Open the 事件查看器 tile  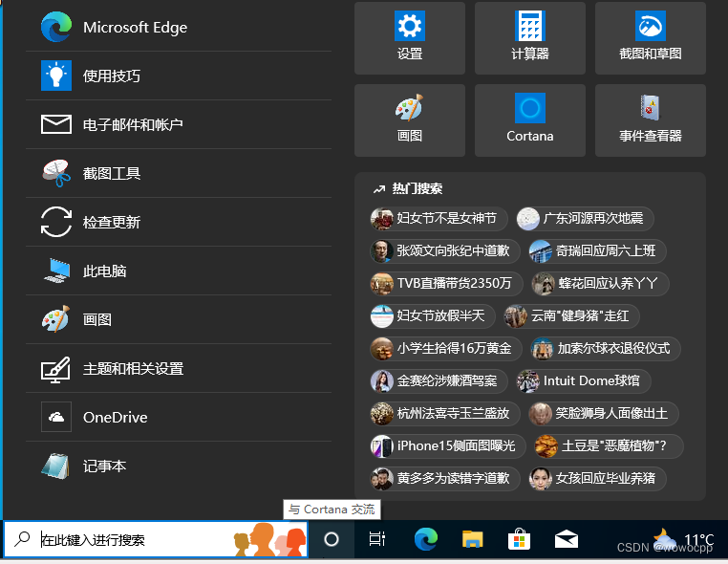(650, 120)
